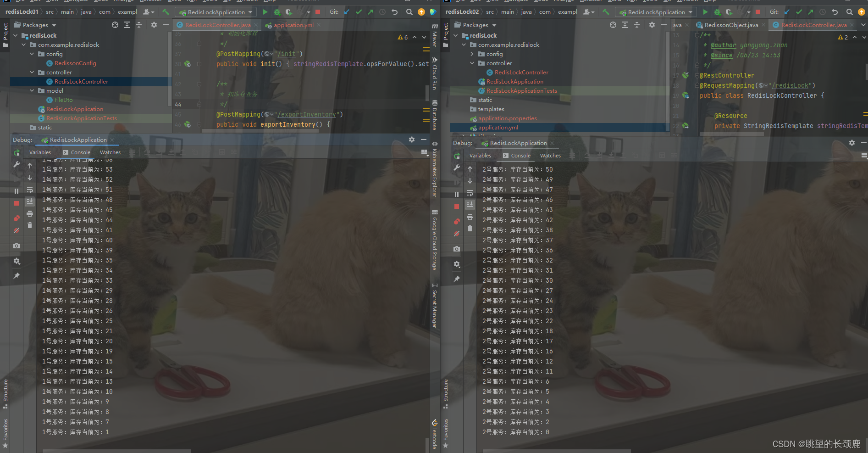
Task: Run RedisLockApplication in redisLock01 window
Action: 265,12
